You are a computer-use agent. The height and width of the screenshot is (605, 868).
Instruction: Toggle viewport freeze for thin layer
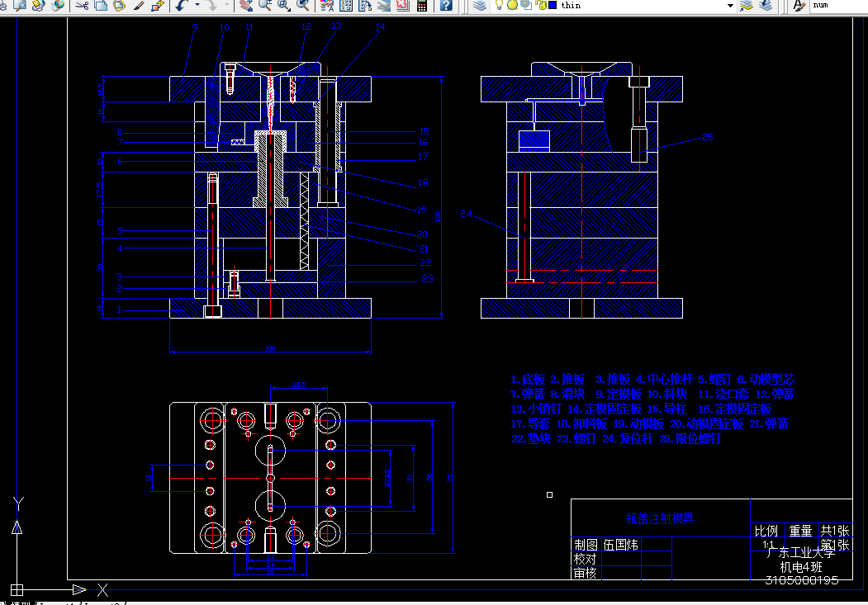click(x=526, y=5)
